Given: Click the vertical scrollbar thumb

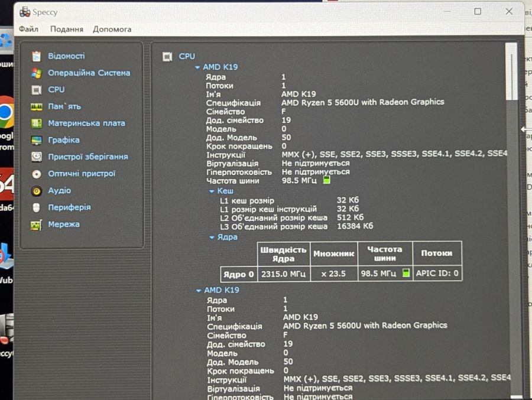Looking at the screenshot, I should pos(511,71).
